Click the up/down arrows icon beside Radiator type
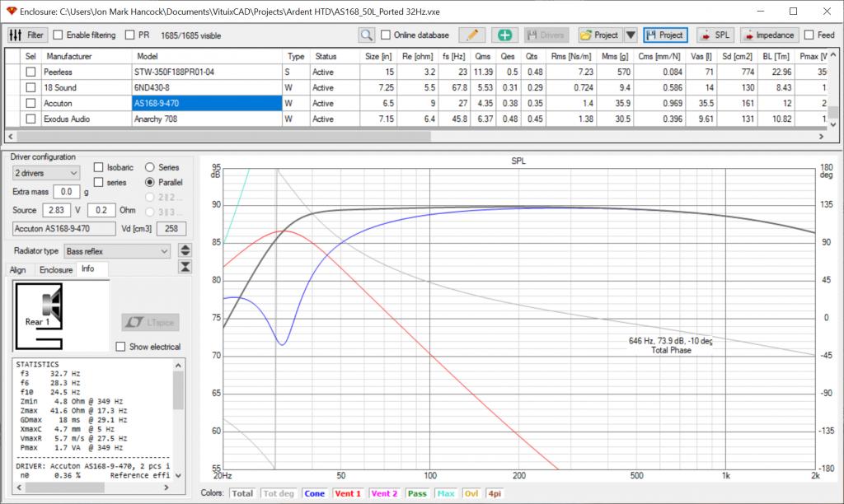The height and width of the screenshot is (504, 844). [185, 250]
